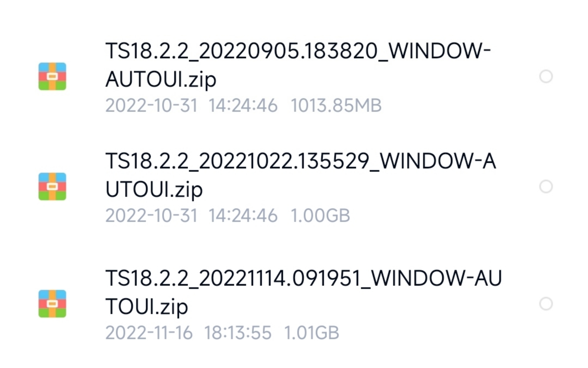Open the TS18.2.2_20221114.091951_WINDOW file name
This screenshot has width=588, height=368.
click(304, 292)
